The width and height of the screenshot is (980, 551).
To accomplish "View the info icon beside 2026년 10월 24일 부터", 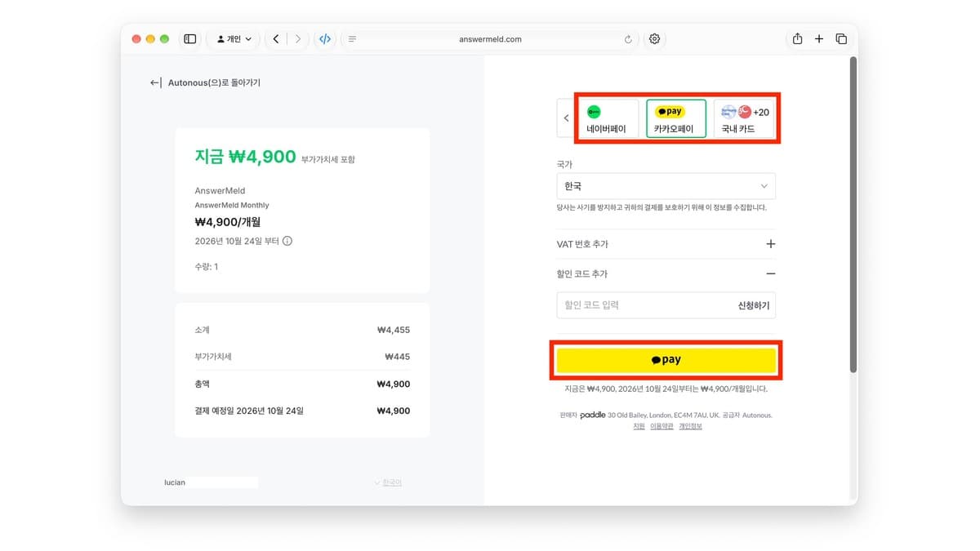I will pos(287,241).
